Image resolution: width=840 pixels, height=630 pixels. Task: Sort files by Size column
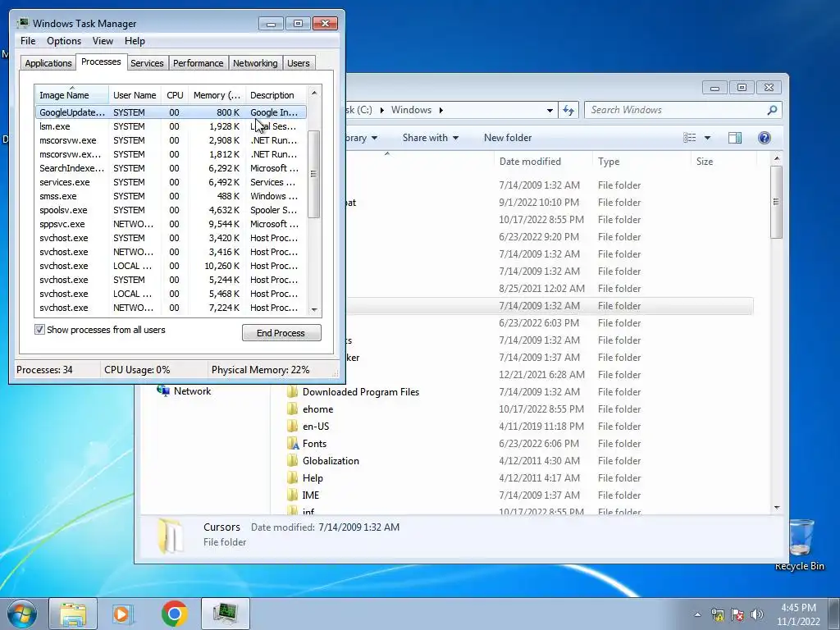tap(724, 162)
